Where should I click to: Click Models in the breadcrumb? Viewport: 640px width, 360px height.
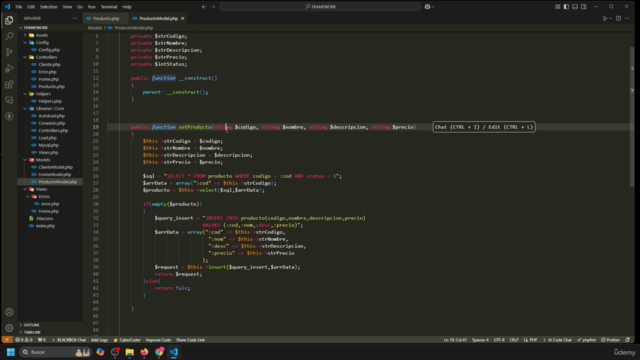pos(95,28)
